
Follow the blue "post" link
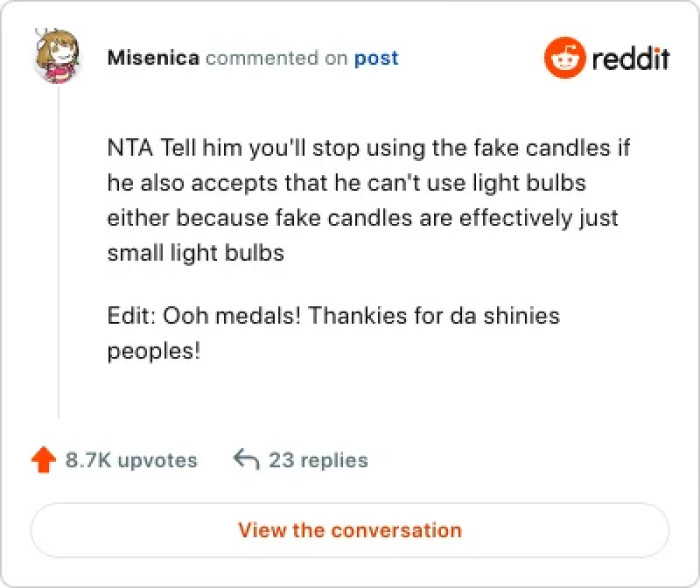(x=376, y=59)
